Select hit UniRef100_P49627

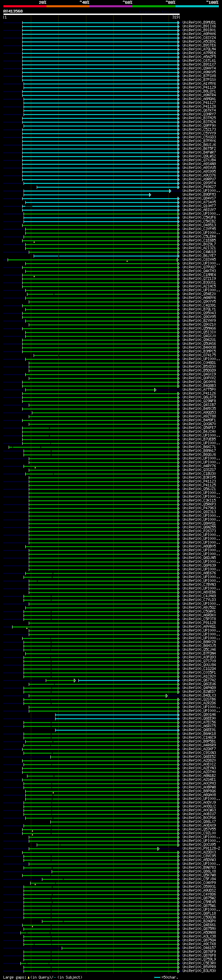[x=199, y=187]
